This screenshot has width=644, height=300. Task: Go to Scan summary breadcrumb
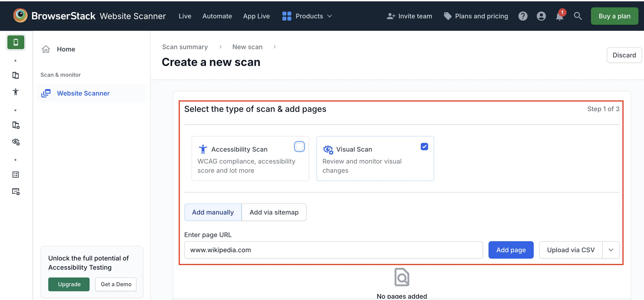coord(185,47)
